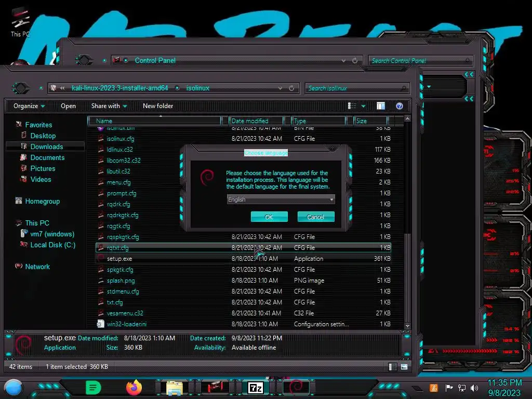Select the menu.cfg file
This screenshot has width=532, height=399.
118,182
